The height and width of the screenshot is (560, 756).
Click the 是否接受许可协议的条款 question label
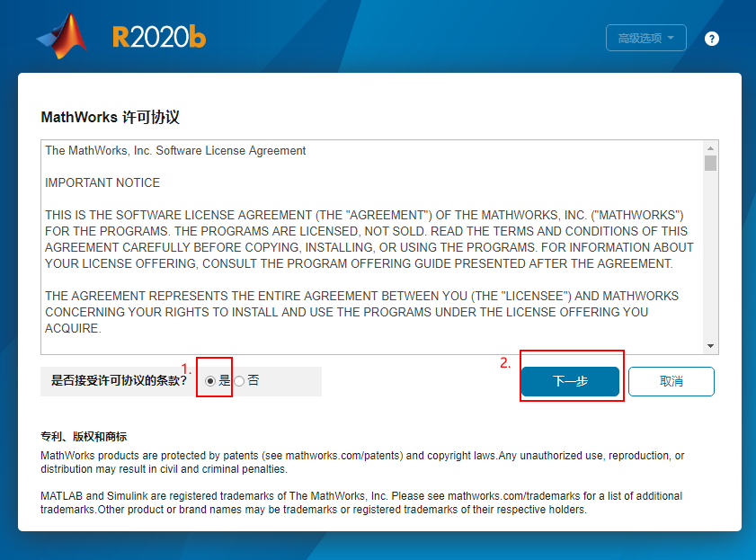point(114,381)
